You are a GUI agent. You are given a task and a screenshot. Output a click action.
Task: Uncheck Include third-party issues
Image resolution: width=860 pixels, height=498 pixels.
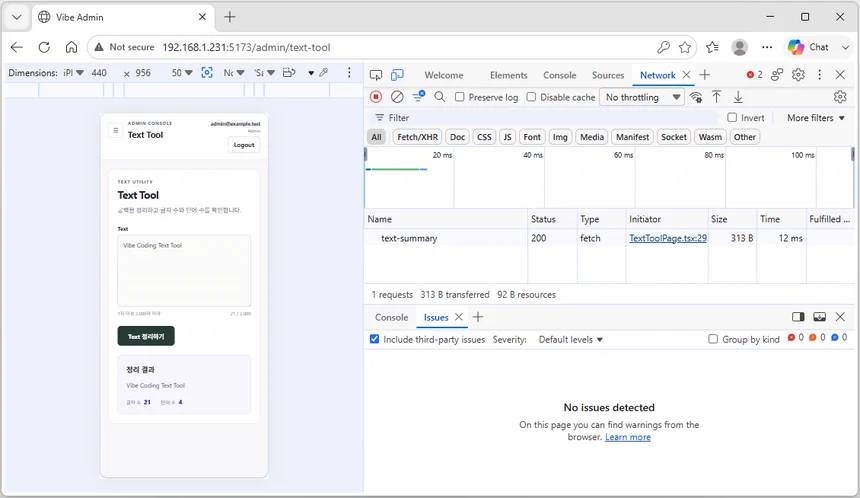click(375, 339)
